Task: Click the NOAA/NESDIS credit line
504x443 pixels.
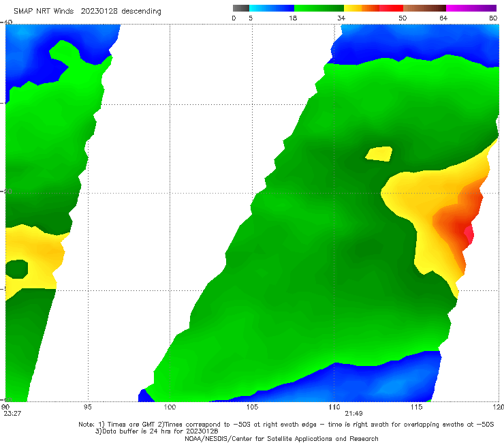Action: [x=281, y=439]
